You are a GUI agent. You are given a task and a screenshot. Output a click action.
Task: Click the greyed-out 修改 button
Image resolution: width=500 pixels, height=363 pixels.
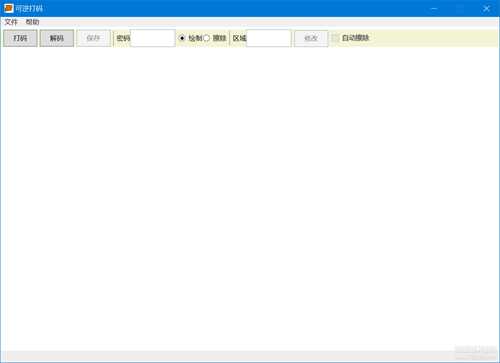pyautogui.click(x=311, y=38)
